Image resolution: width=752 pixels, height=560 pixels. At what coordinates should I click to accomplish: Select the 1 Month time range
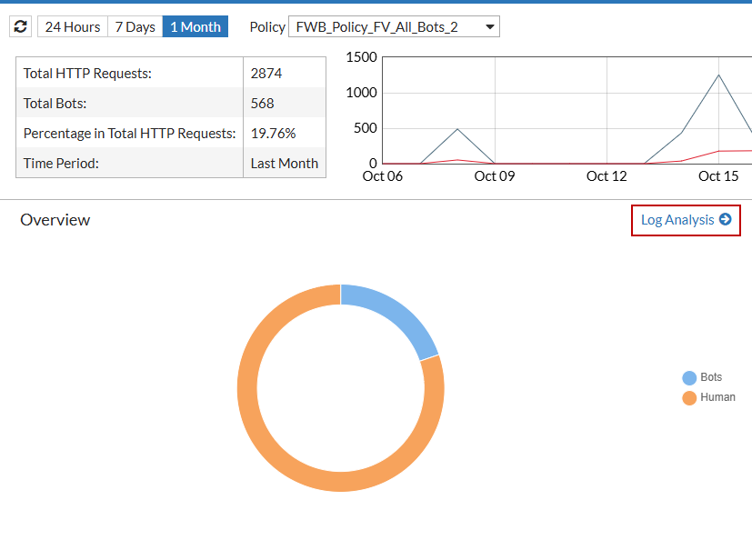(x=195, y=25)
